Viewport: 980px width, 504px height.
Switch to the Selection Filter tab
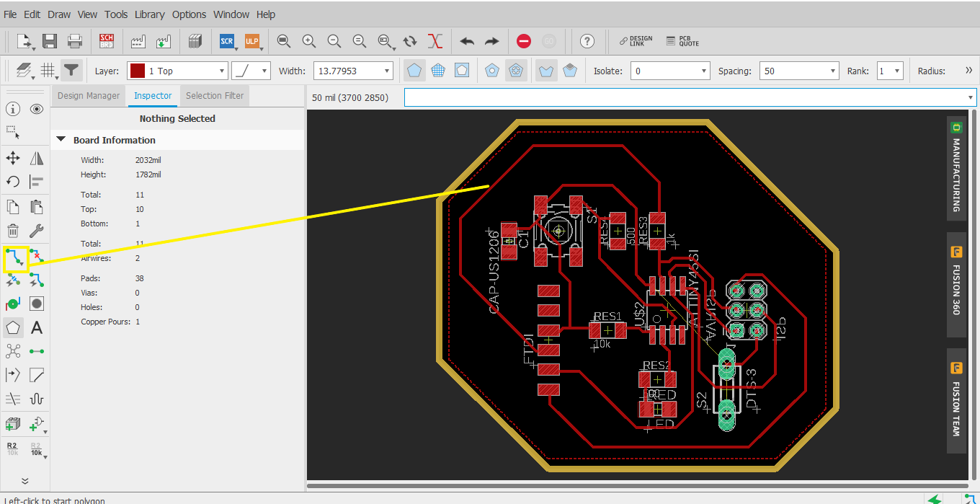[x=215, y=95]
